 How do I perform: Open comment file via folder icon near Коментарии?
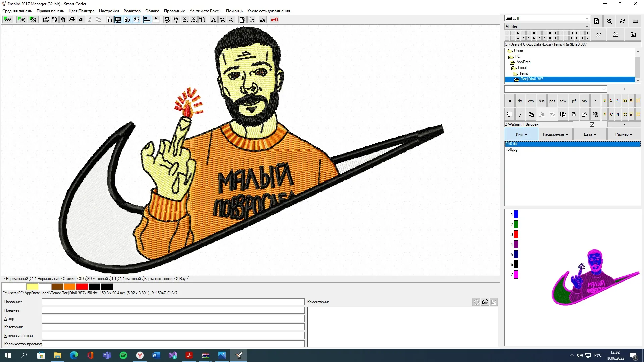click(485, 302)
